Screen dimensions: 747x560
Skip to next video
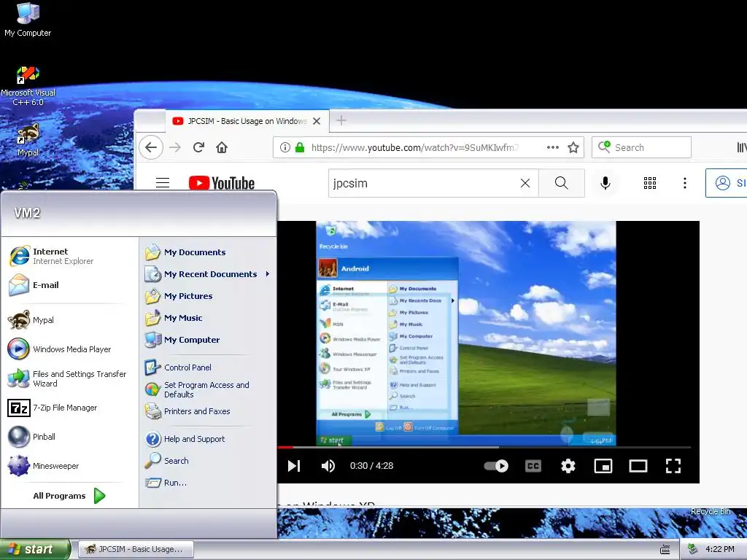click(x=294, y=466)
